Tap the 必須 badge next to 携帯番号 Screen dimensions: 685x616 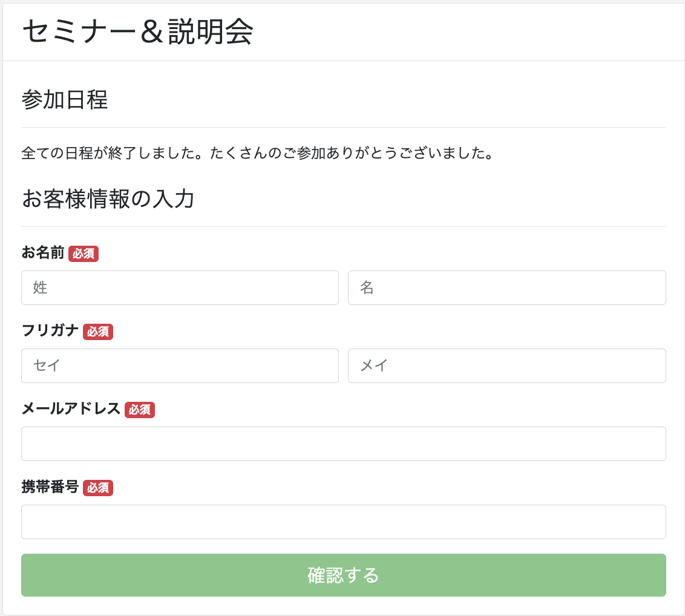pos(98,488)
